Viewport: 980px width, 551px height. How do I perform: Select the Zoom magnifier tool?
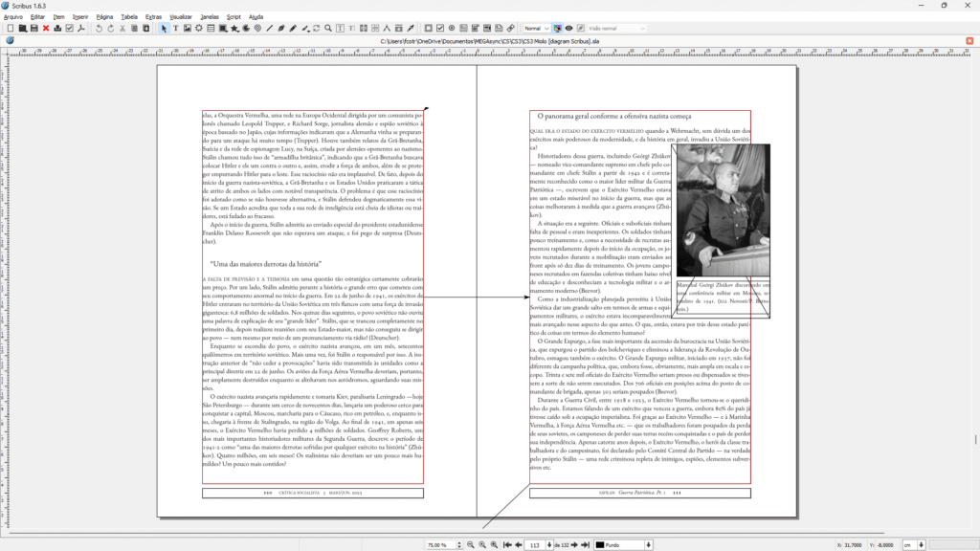click(x=328, y=29)
